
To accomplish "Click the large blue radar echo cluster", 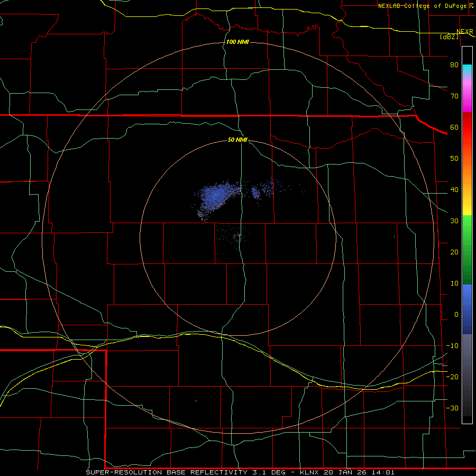I will (x=214, y=197).
